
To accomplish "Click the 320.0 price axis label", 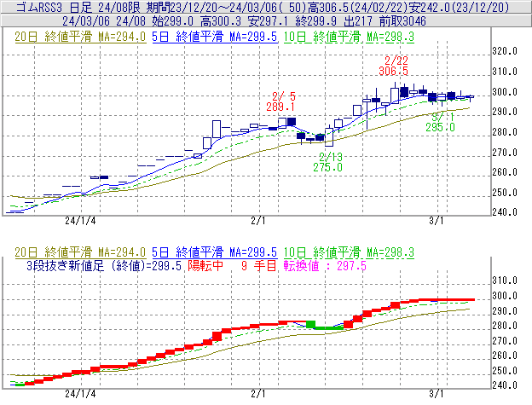I will point(505,51).
